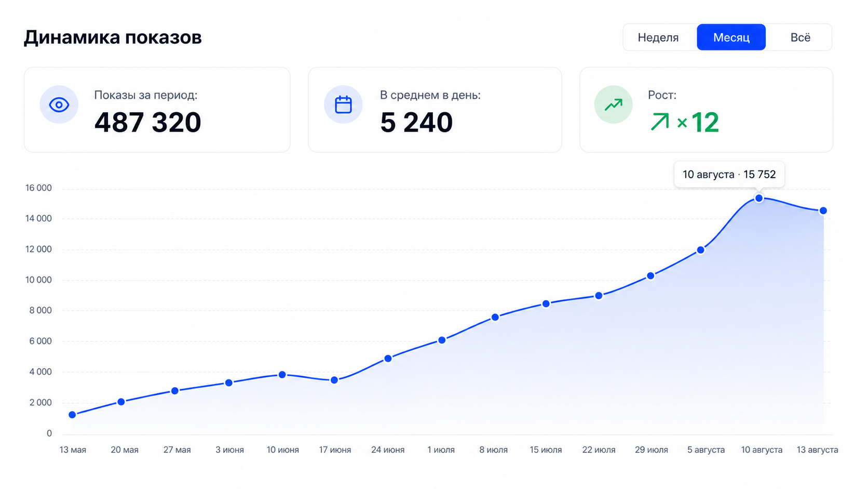Click the green diagonal arrow before ×12
Image resolution: width=868 pixels, height=489 pixels.
click(660, 122)
